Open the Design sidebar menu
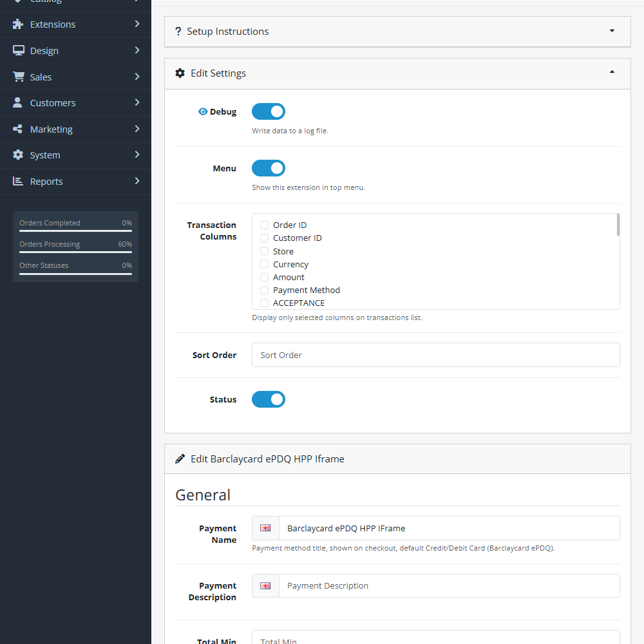Image resolution: width=644 pixels, height=644 pixels. coord(75,50)
